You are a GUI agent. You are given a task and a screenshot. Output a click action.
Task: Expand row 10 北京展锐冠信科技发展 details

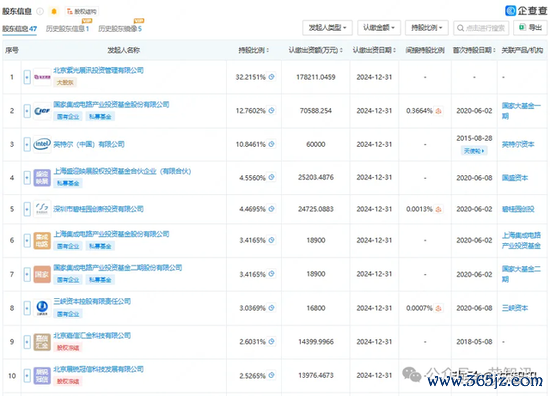click(x=27, y=376)
